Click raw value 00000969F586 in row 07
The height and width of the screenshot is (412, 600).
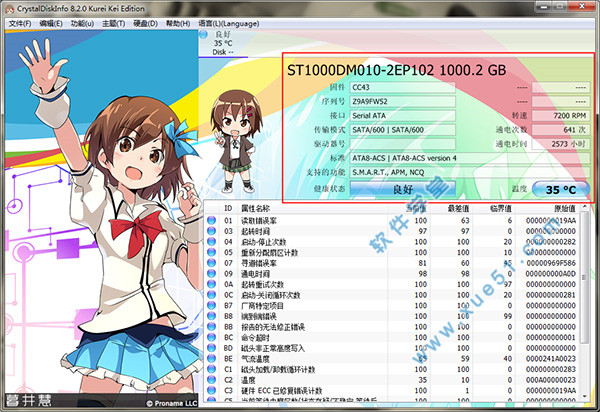tap(551, 263)
